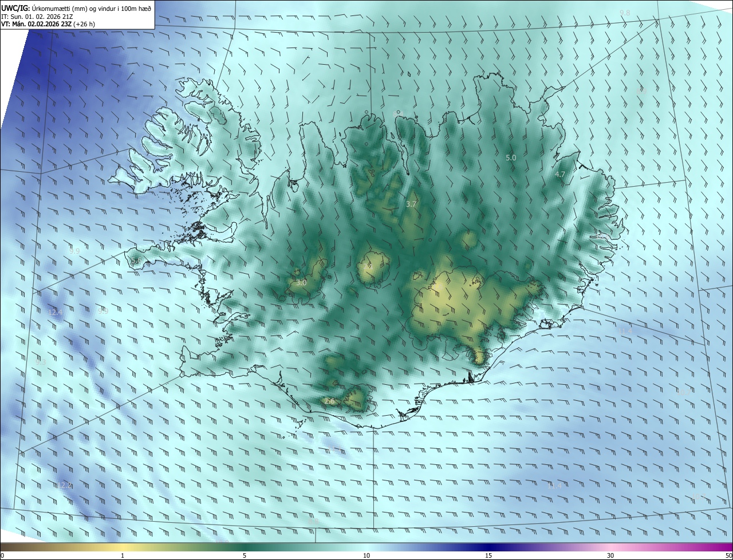Click the 3.0 value label on the map
The image size is (733, 560).
click(301, 283)
